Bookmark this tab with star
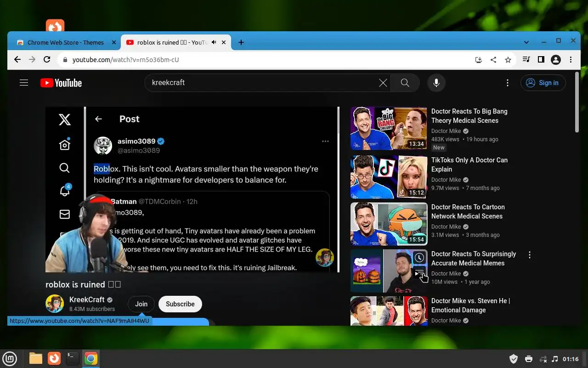This screenshot has width=588, height=368. pos(508,60)
